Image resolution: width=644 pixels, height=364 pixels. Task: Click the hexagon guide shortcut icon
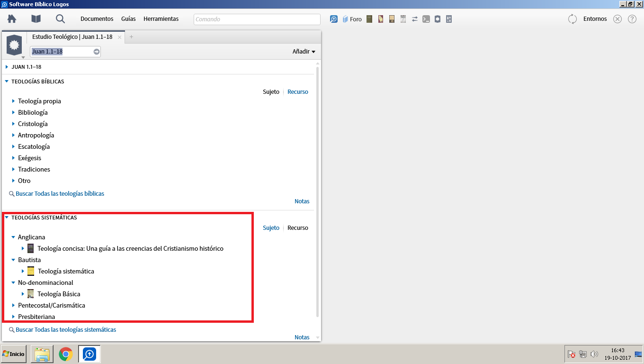click(x=438, y=19)
